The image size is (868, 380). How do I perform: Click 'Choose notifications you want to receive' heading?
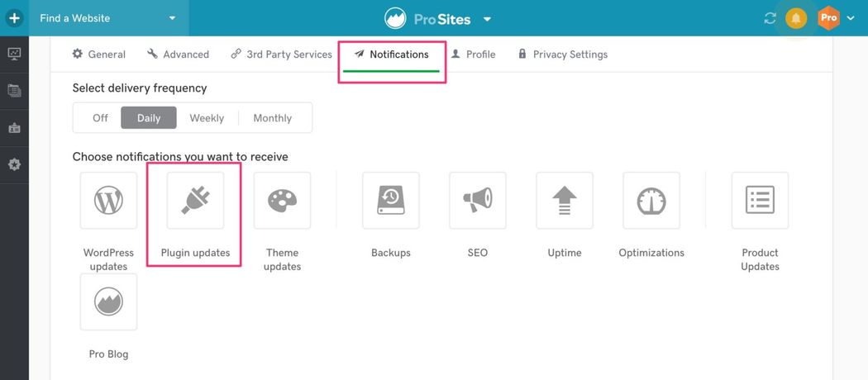click(180, 156)
